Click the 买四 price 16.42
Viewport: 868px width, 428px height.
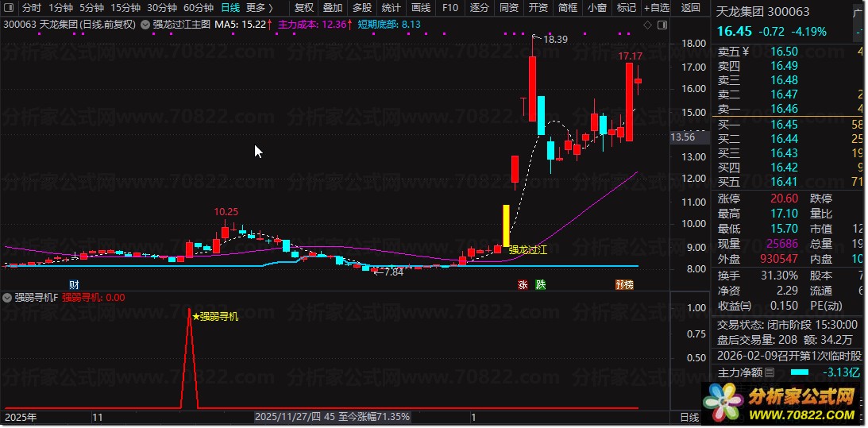[x=784, y=168]
